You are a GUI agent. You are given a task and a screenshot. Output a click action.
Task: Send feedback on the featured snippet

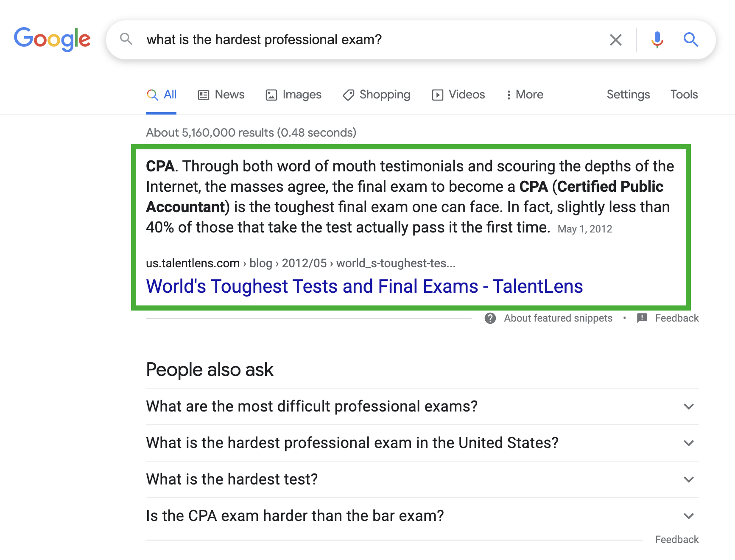point(676,318)
